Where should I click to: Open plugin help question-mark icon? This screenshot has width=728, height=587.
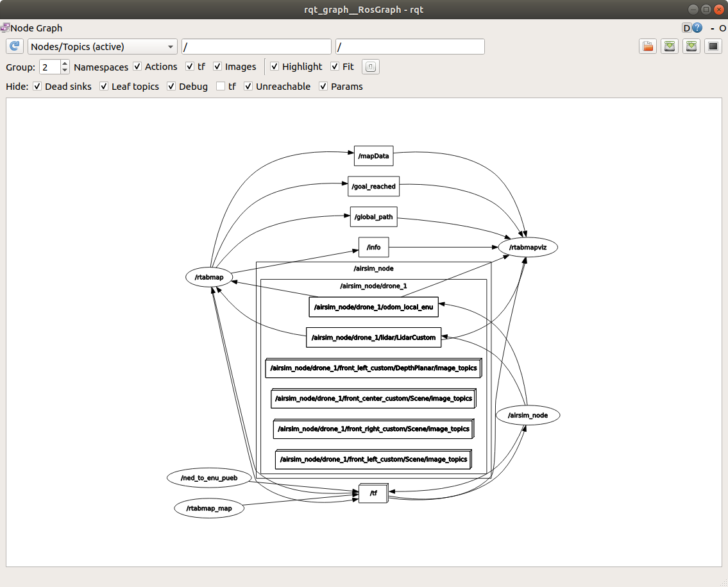click(x=697, y=28)
